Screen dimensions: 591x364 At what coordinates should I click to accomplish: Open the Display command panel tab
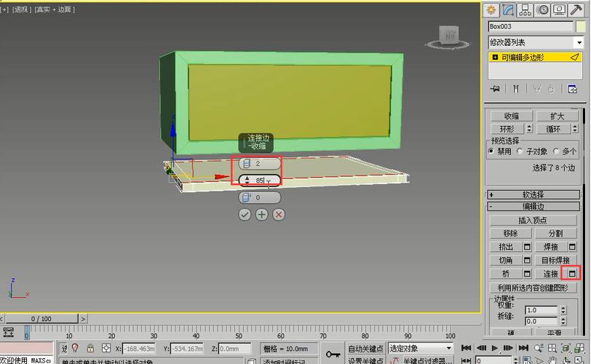pyautogui.click(x=559, y=10)
